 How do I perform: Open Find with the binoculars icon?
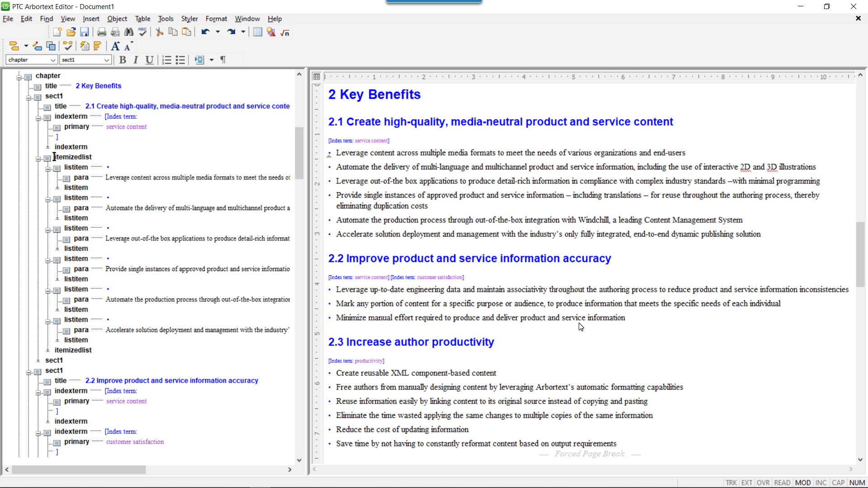[x=129, y=32]
